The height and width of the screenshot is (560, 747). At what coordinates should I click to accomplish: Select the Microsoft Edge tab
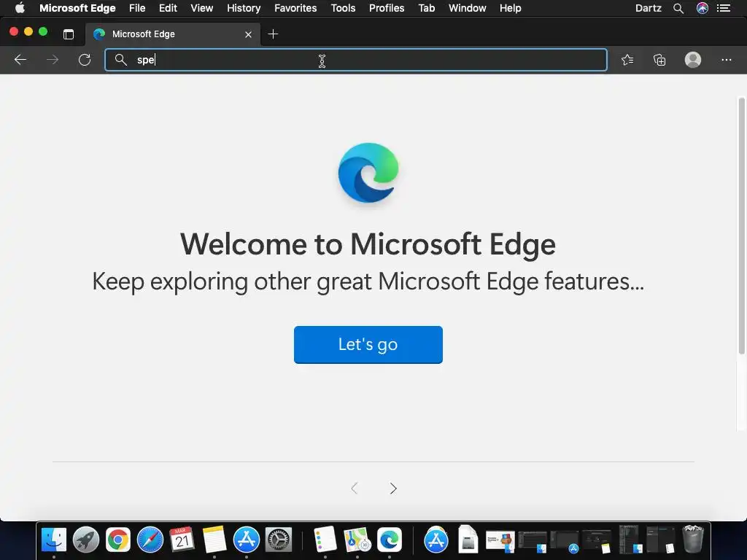click(173, 34)
